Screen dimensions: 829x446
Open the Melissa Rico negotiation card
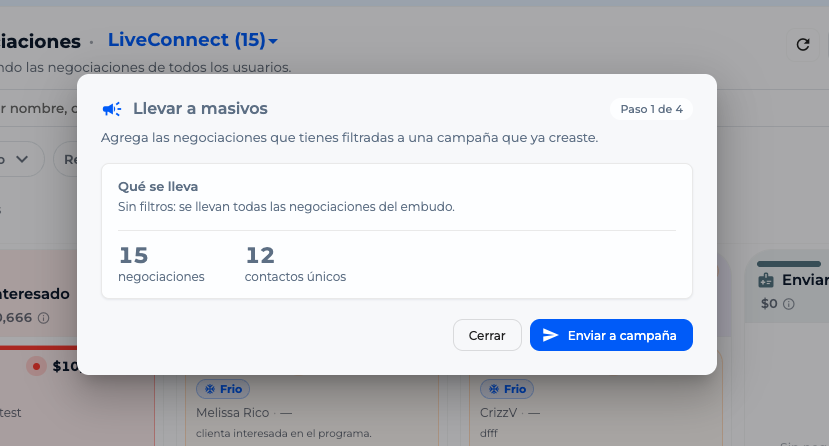pos(312,410)
